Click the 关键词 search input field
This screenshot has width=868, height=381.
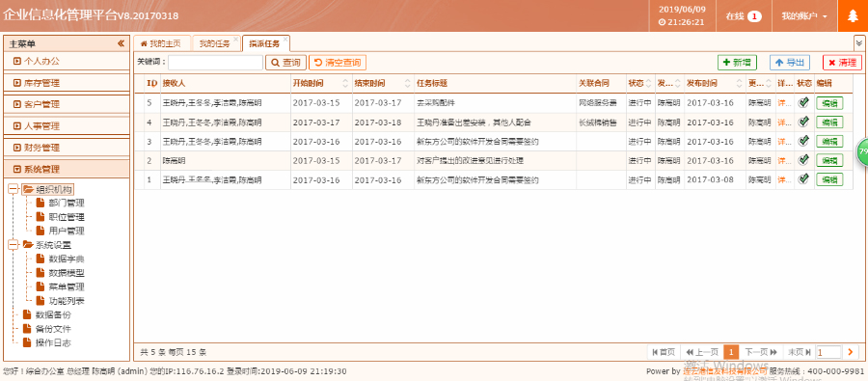[x=216, y=63]
